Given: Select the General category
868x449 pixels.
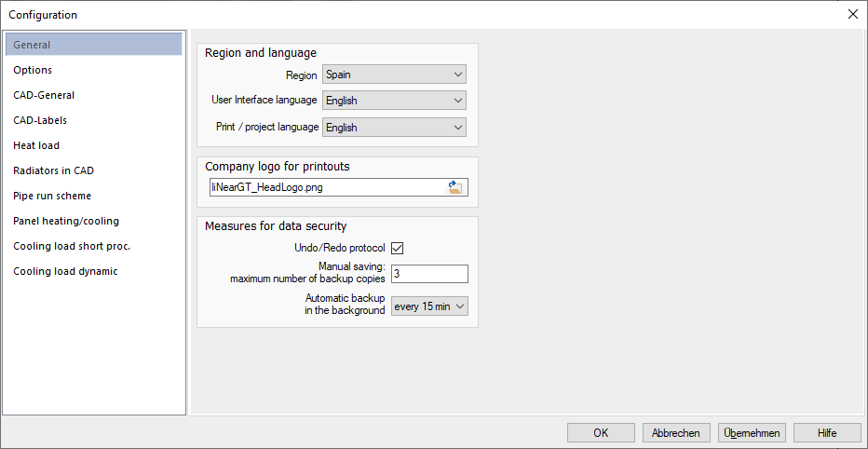Looking at the screenshot, I should [93, 45].
